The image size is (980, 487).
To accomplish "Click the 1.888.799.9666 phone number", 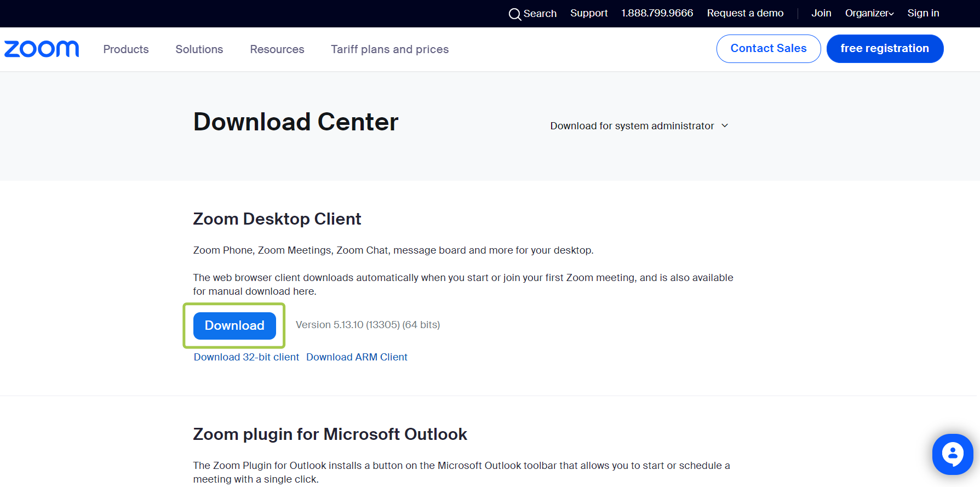I will [x=657, y=13].
